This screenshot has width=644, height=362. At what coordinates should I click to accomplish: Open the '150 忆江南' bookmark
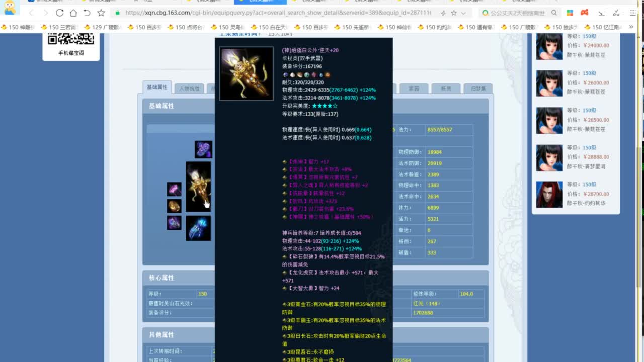tap(603, 27)
